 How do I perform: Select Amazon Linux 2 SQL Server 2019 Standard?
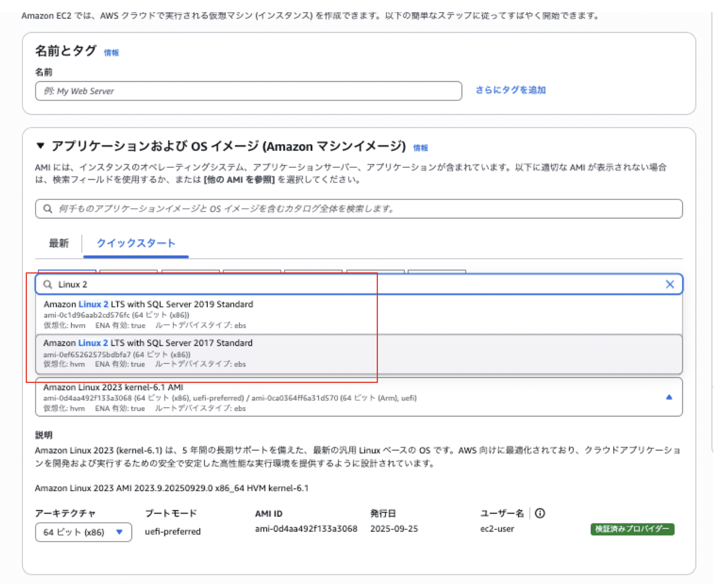pos(359,314)
